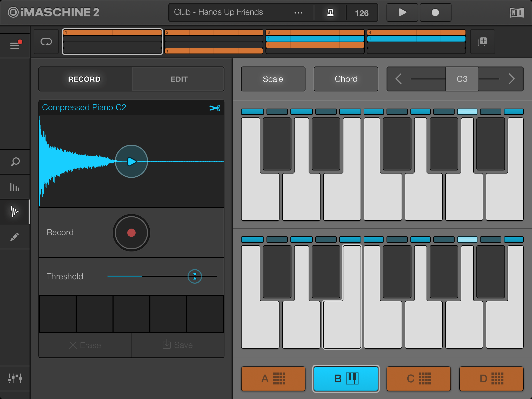The width and height of the screenshot is (532, 399).
Task: Open the Chord settings
Action: point(346,79)
